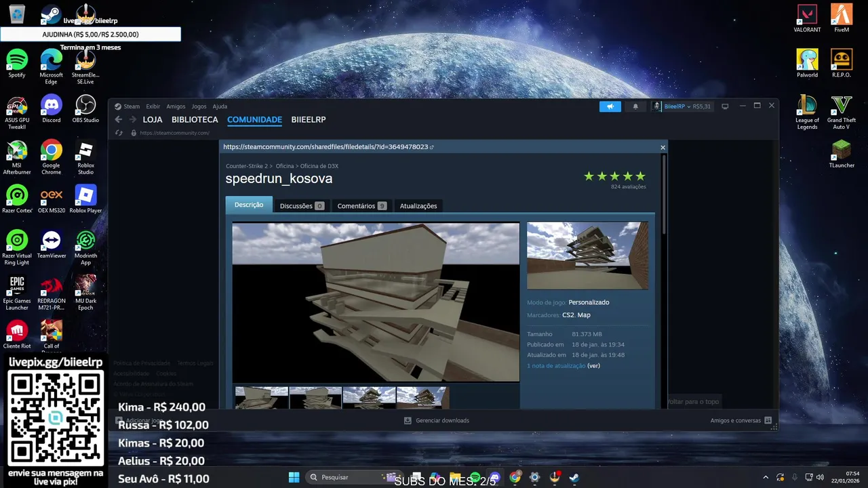Launch MSI Afterburner desktop icon

click(x=17, y=157)
